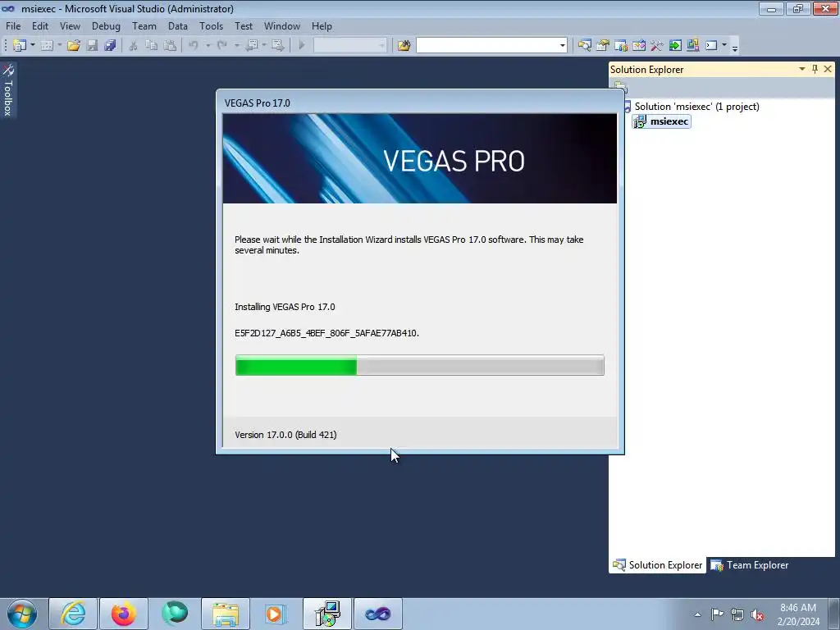Open Firefox from the taskbar

coord(124,614)
